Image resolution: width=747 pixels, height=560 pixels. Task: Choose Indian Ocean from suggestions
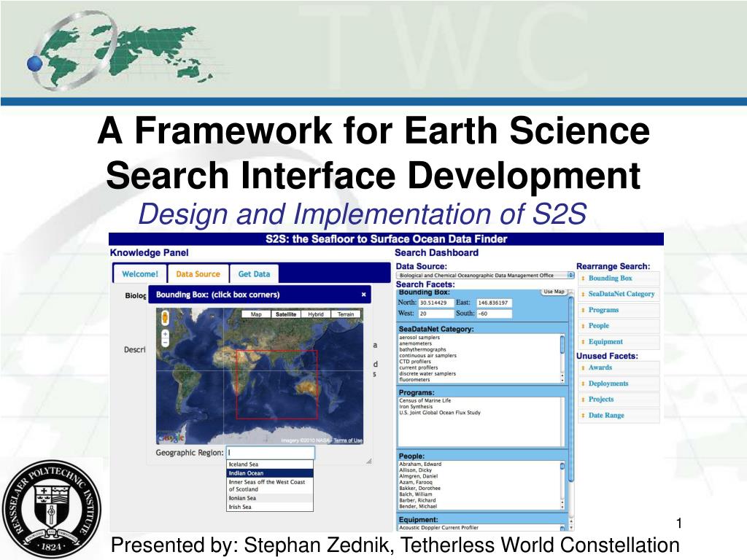pos(270,473)
